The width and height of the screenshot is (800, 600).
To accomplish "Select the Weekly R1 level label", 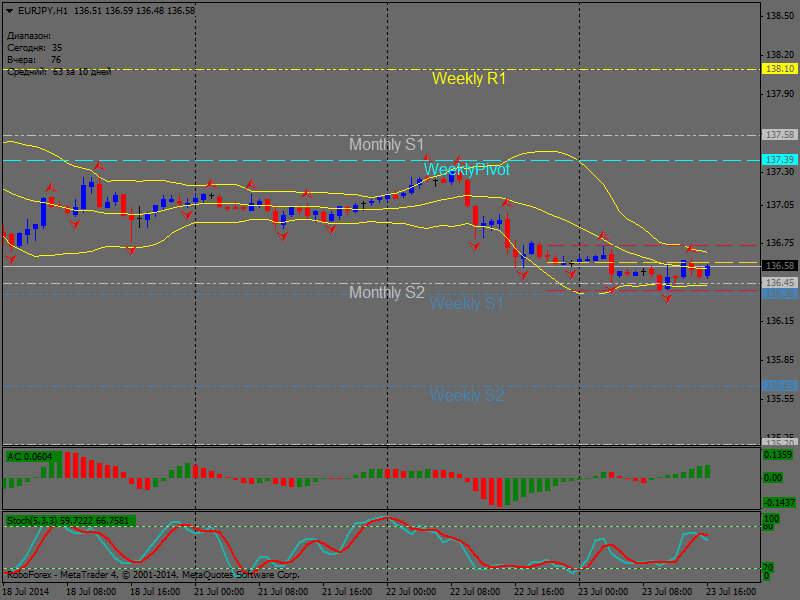I will coord(469,78).
